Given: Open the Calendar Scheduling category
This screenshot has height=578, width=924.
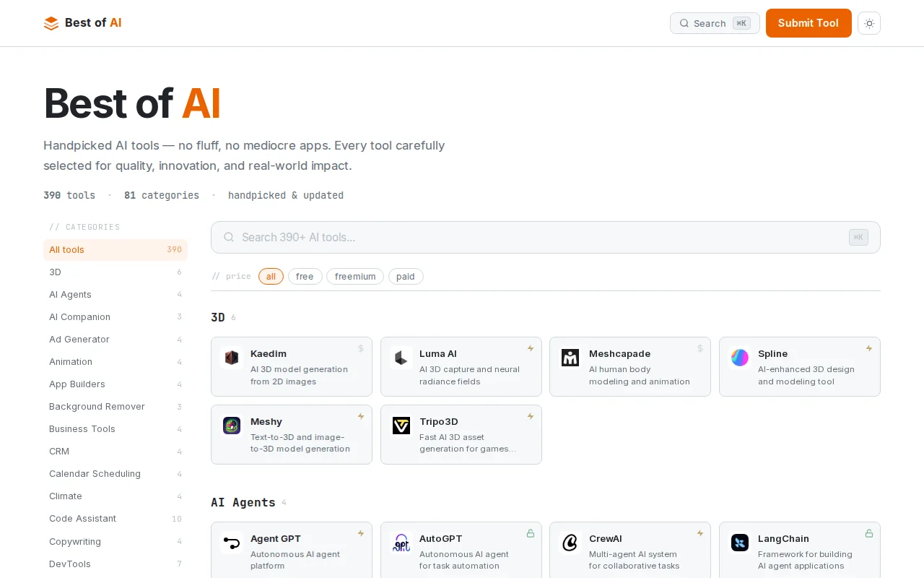Looking at the screenshot, I should pyautogui.click(x=115, y=474).
